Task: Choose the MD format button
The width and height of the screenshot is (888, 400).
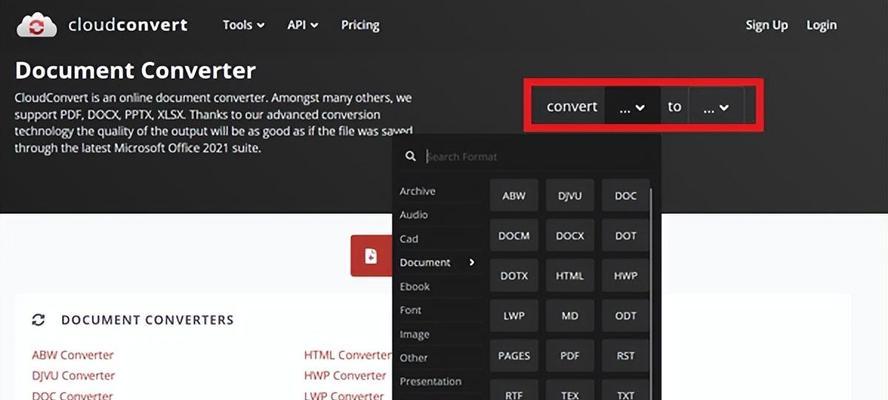Action: (570, 316)
